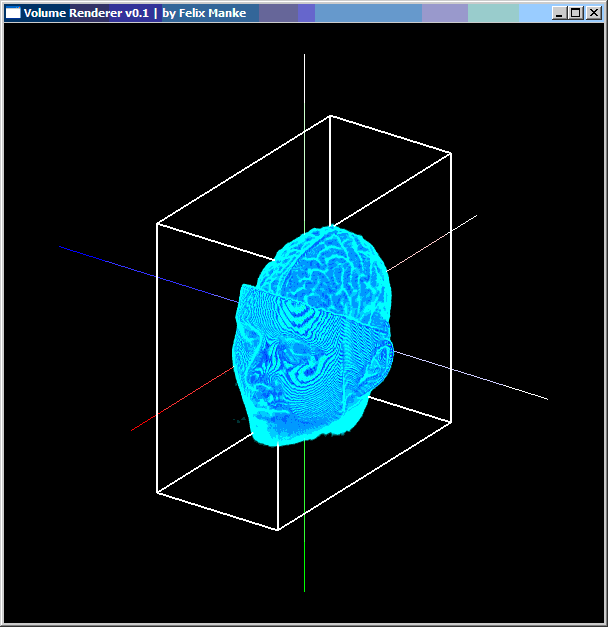Close the Volume Renderer window
Viewport: 608px width, 627px height.
pyautogui.click(x=594, y=13)
